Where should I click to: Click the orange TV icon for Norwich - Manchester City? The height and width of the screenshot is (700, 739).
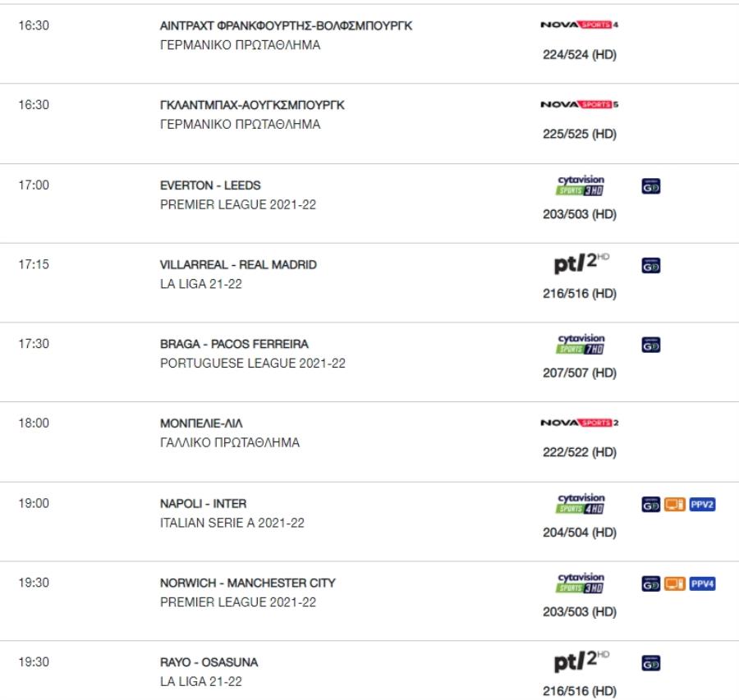click(675, 584)
